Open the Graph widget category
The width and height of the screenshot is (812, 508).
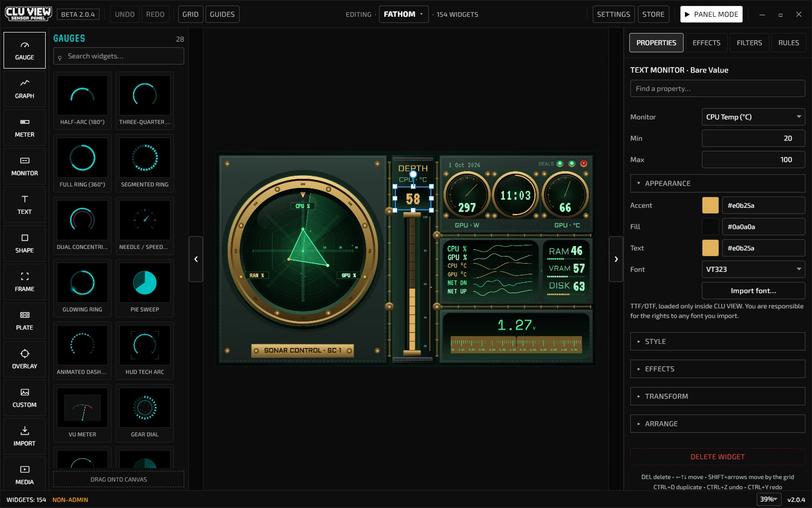coord(24,89)
